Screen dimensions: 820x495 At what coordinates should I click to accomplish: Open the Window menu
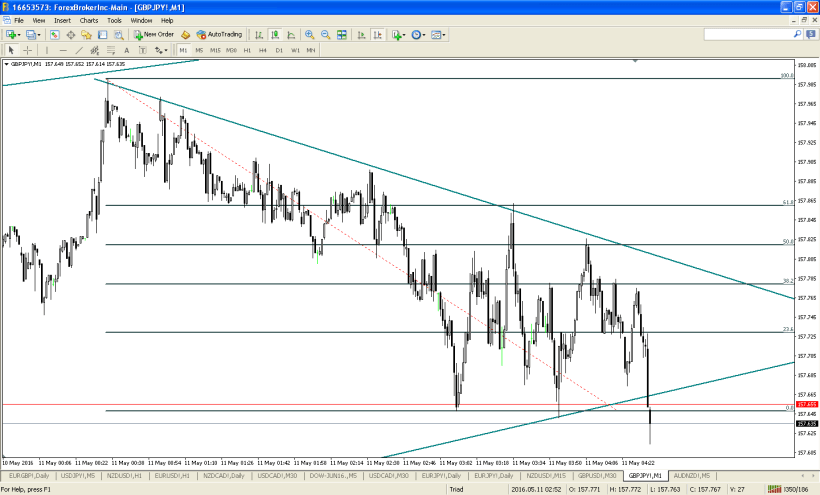[141, 20]
